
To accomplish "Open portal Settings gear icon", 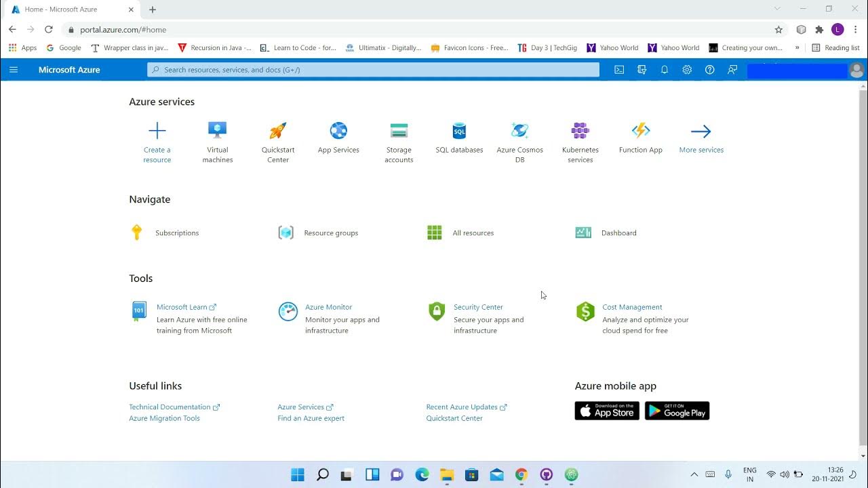I will (x=687, y=70).
